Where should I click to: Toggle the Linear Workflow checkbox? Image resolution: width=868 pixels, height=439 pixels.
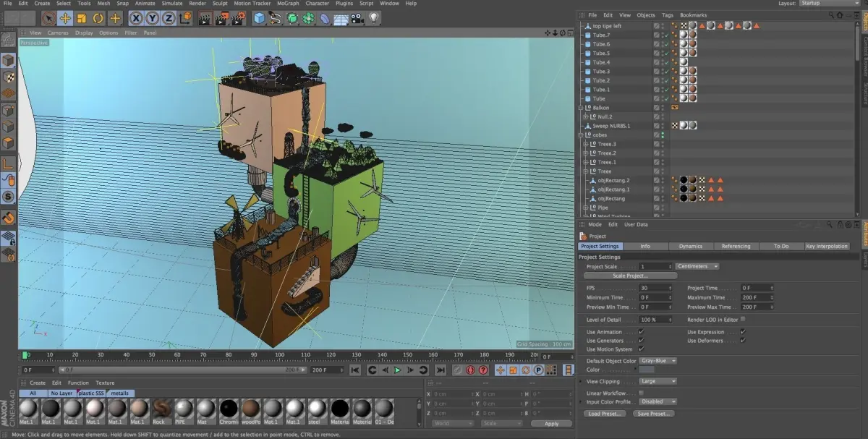[641, 393]
